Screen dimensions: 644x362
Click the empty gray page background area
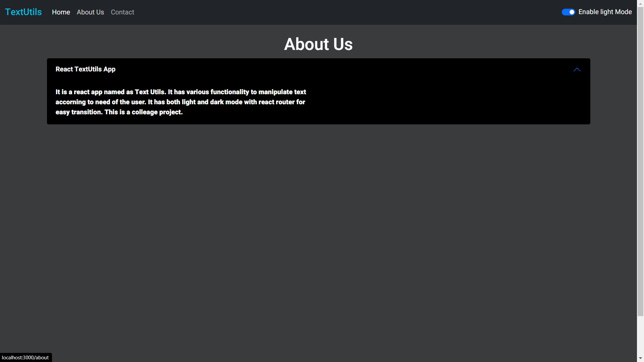click(319, 235)
